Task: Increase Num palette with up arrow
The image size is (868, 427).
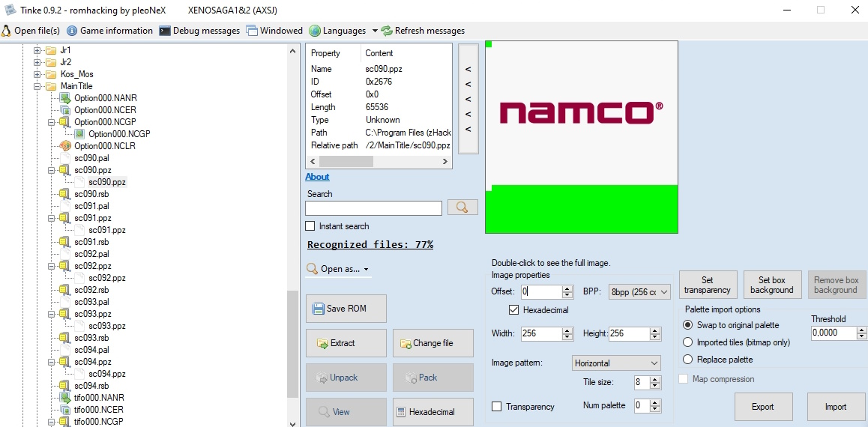Action: click(x=655, y=402)
